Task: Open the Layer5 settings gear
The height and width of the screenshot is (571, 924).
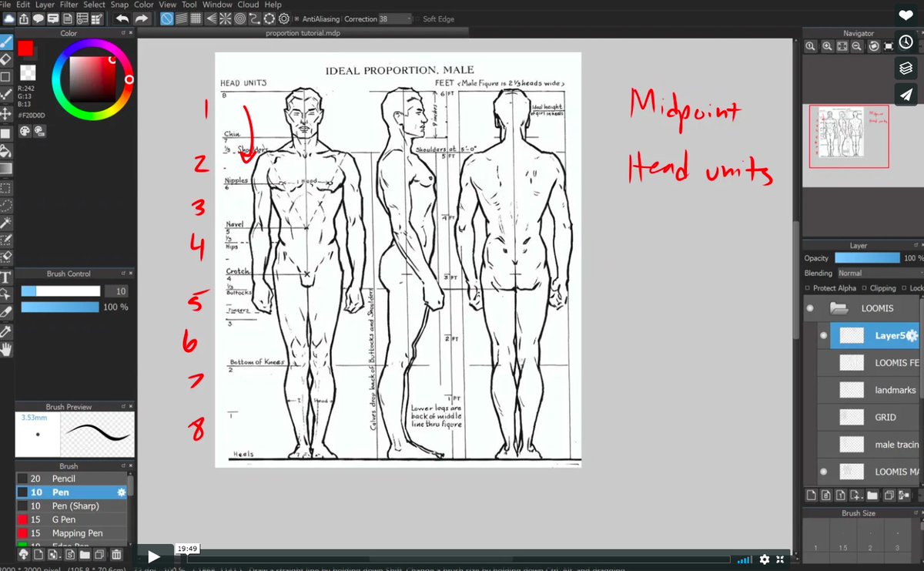Action: (912, 336)
